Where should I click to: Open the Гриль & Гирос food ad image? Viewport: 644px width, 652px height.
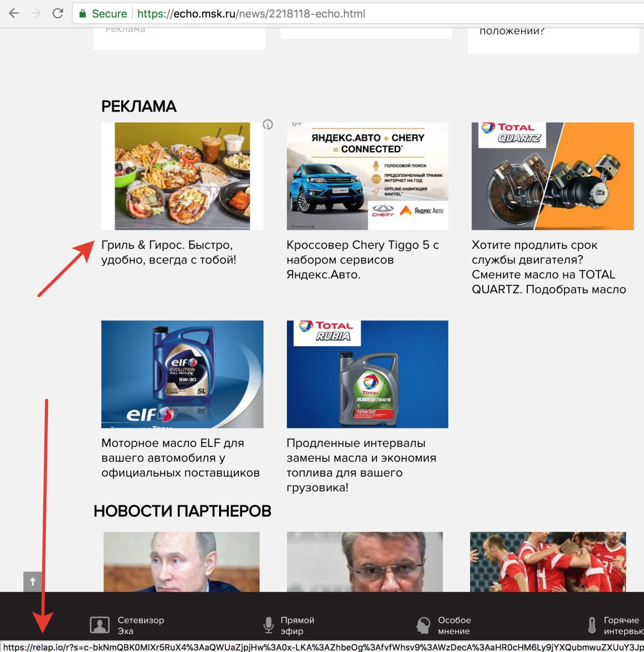click(x=182, y=176)
